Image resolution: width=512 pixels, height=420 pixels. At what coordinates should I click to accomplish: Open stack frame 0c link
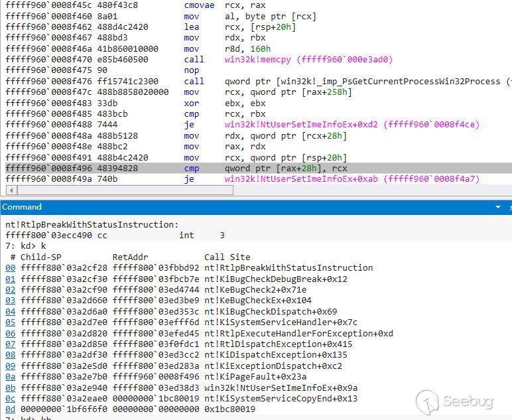pyautogui.click(x=11, y=399)
